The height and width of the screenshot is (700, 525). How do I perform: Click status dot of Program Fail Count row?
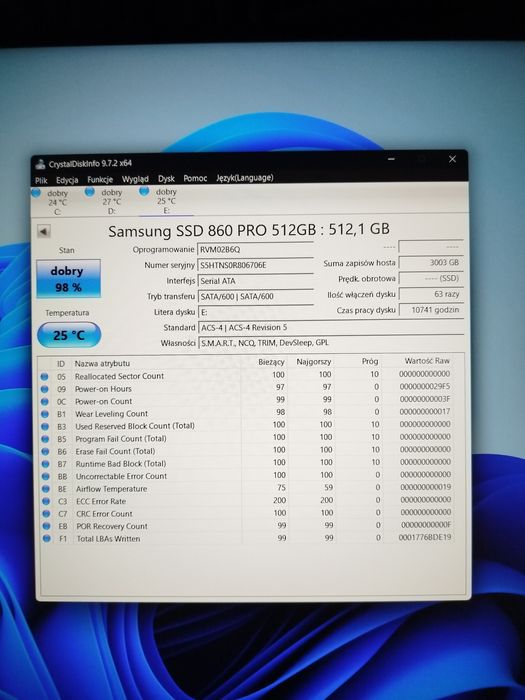coord(45,439)
